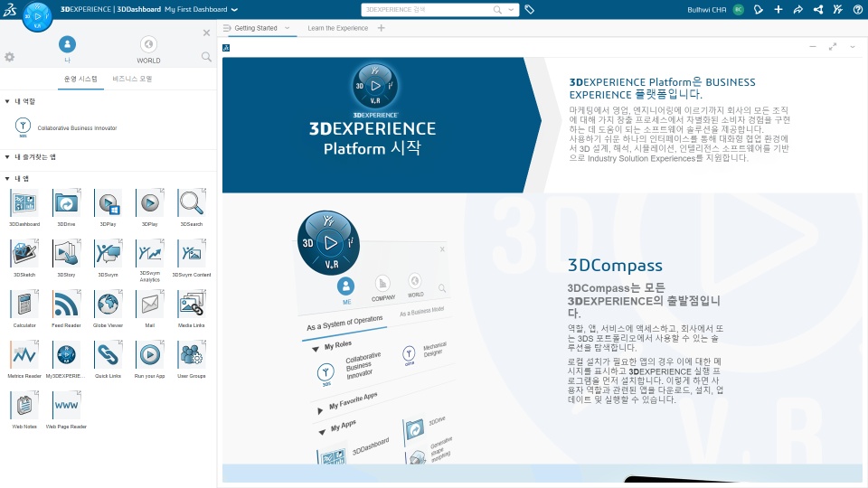The image size is (868, 488).
Task: Launch the Metrics Reader app
Action: 24,355
